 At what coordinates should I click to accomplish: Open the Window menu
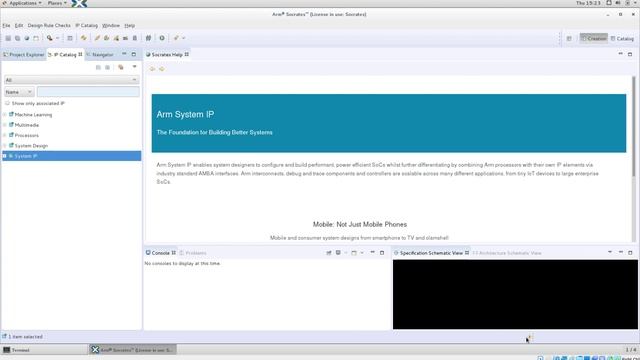point(111,25)
